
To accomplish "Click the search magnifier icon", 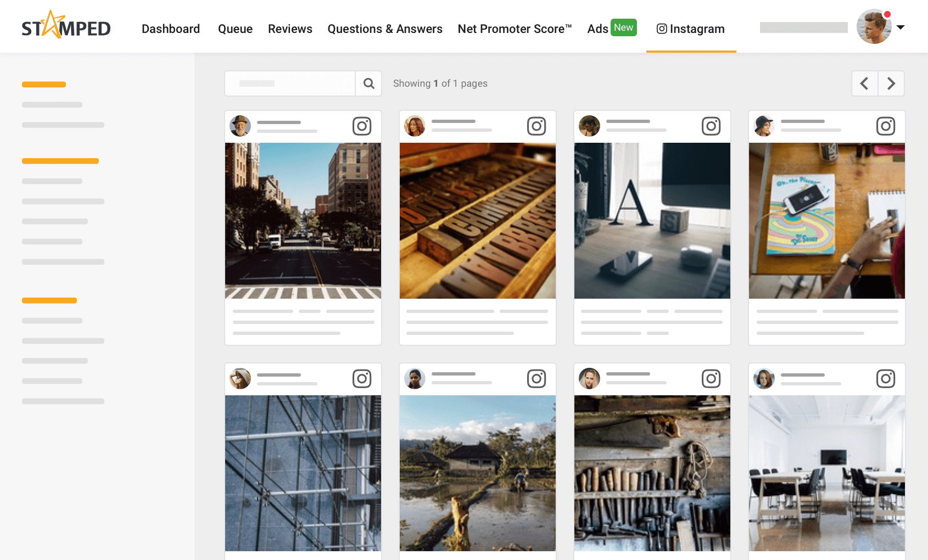I will (369, 83).
